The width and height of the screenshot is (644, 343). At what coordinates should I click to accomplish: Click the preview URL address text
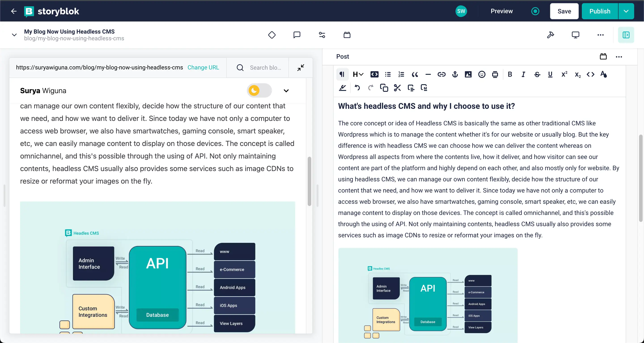pyautogui.click(x=100, y=68)
